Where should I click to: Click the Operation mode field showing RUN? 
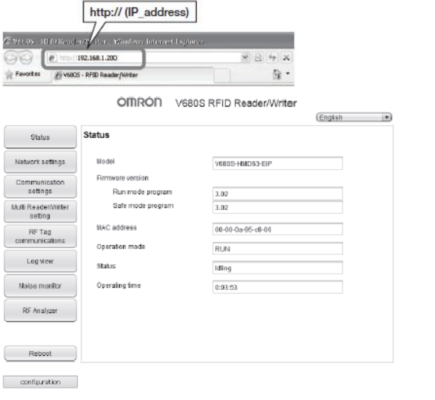[x=277, y=249]
